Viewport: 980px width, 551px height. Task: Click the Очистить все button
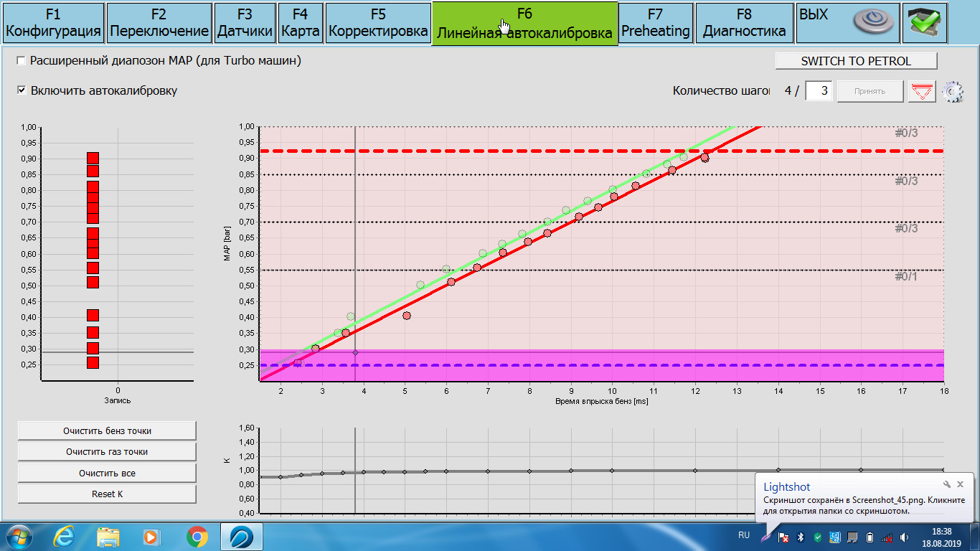(107, 474)
